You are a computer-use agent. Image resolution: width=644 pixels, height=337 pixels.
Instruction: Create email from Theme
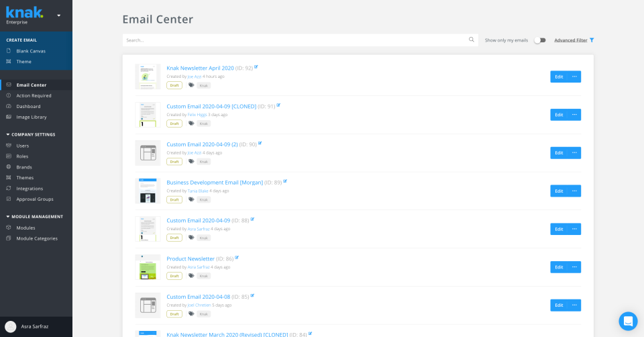[x=24, y=62]
